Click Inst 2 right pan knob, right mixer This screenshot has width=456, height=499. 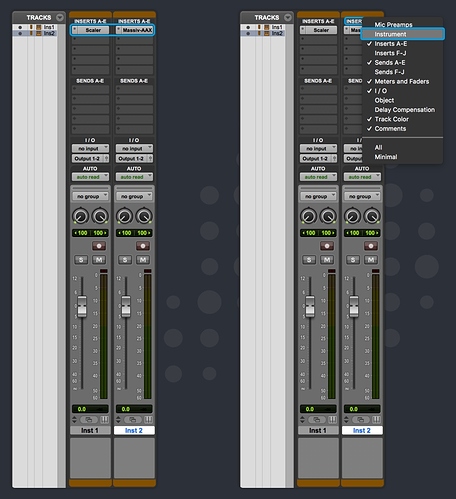pos(372,216)
